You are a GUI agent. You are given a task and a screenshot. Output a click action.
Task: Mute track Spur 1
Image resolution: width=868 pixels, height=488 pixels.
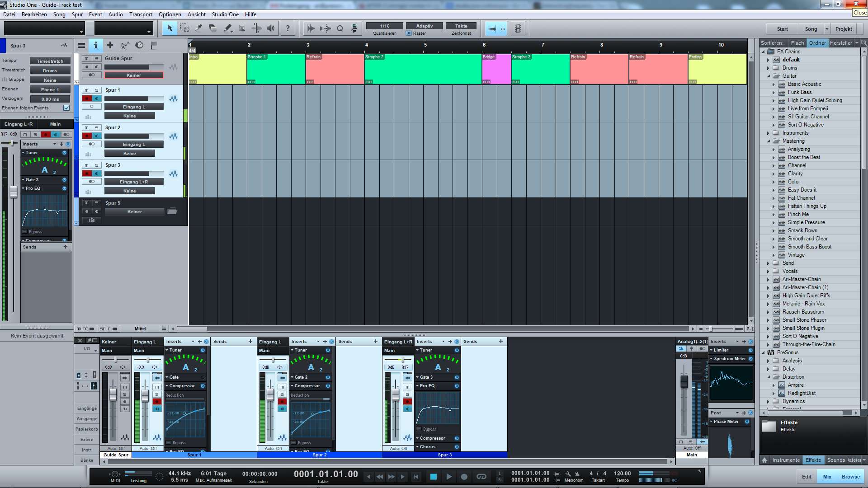[86, 90]
